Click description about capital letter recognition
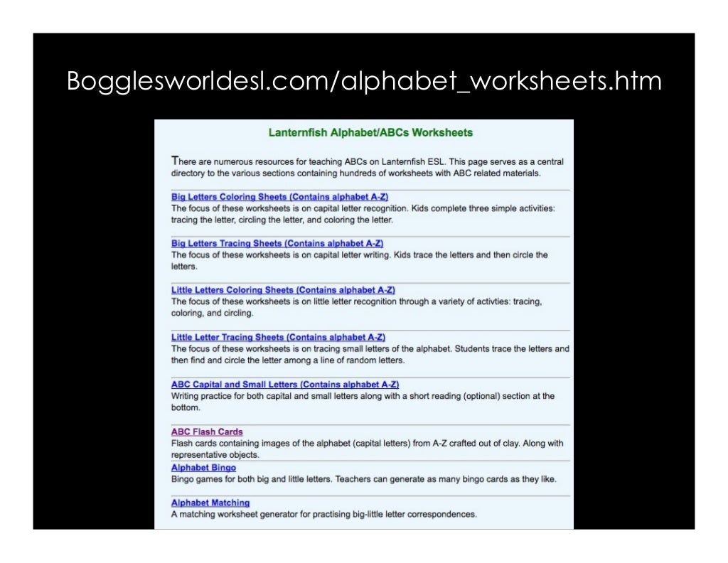Screen dimensions: 728x563 (x=363, y=214)
